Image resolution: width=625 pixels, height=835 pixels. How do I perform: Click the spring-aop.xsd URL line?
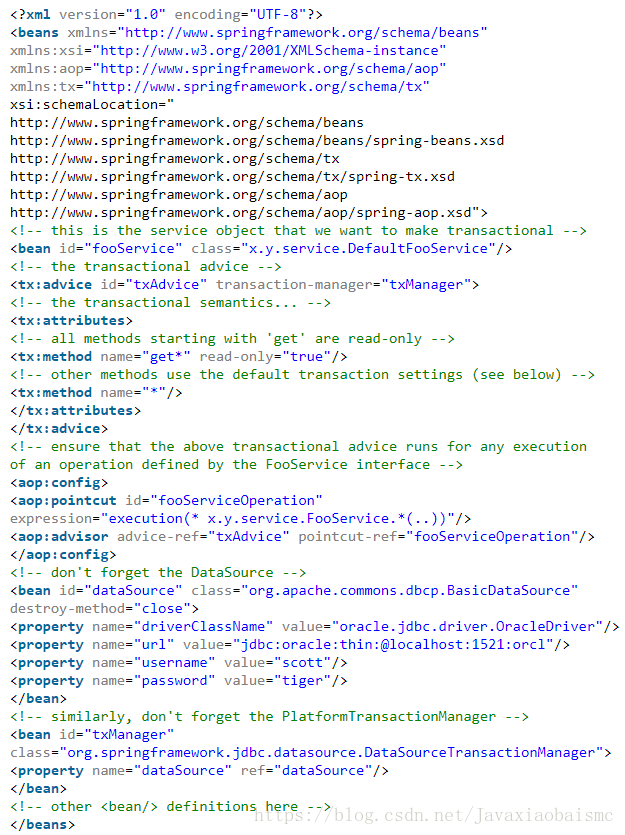[249, 212]
